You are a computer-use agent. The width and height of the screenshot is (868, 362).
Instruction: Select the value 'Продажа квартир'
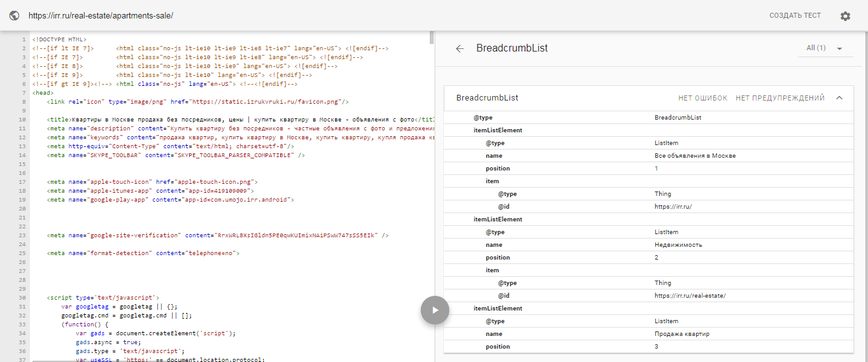(x=682, y=334)
